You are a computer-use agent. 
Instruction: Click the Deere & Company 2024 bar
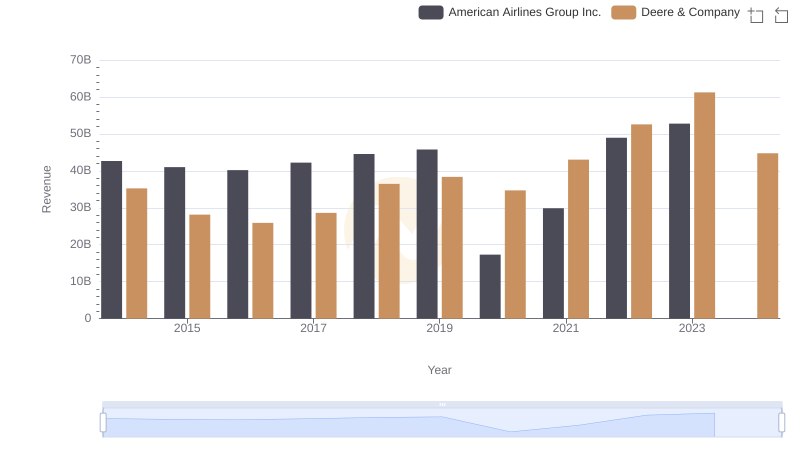coord(767,236)
